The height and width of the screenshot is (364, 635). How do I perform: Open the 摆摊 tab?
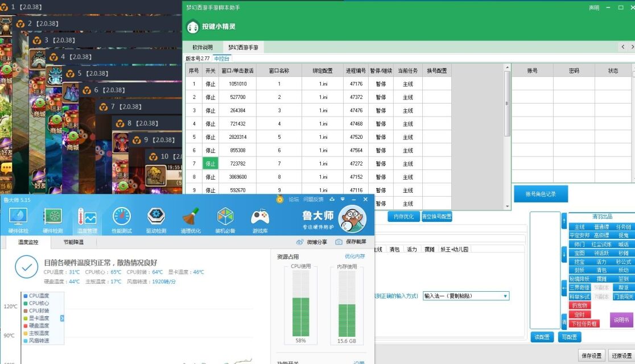coord(429,250)
